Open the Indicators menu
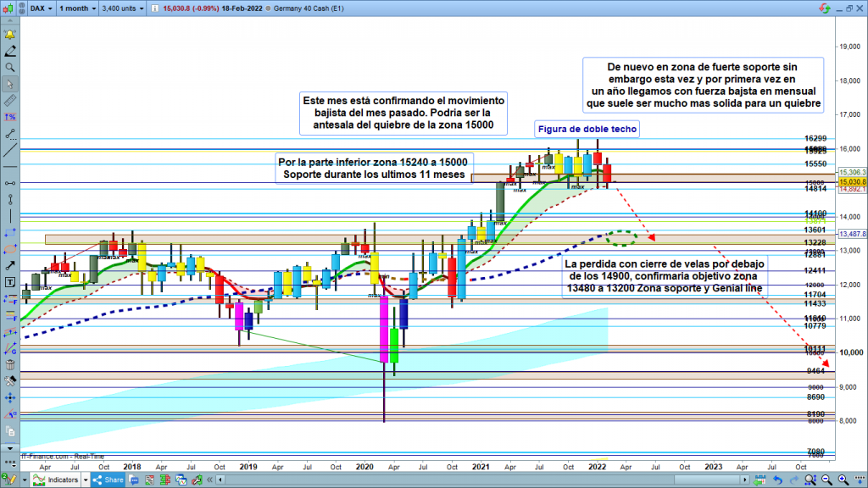The image size is (868, 488). pos(64,480)
